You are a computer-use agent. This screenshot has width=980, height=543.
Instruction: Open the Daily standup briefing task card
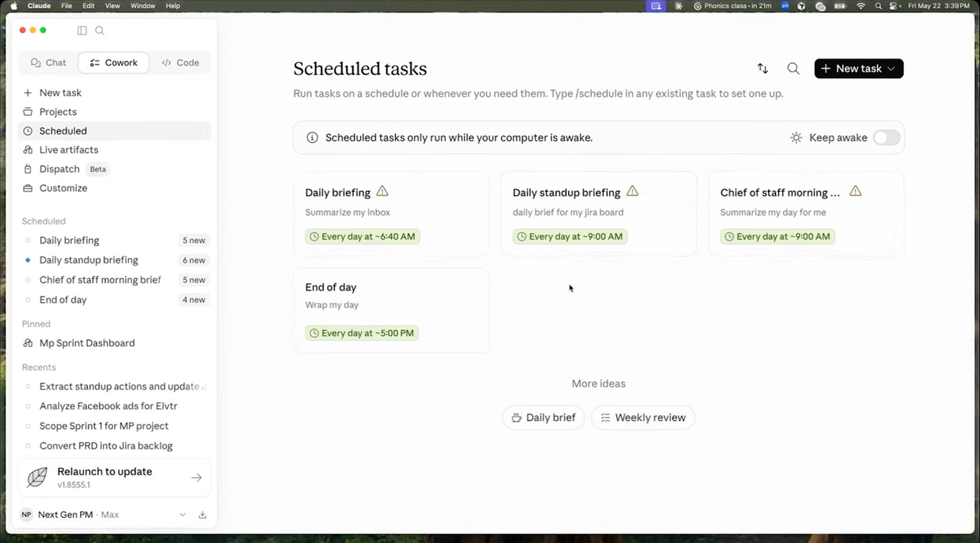pyautogui.click(x=599, y=214)
